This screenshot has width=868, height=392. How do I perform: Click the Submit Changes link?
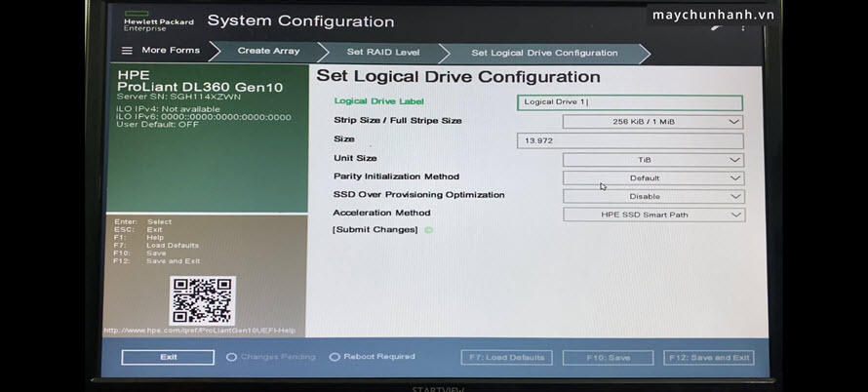[375, 230]
